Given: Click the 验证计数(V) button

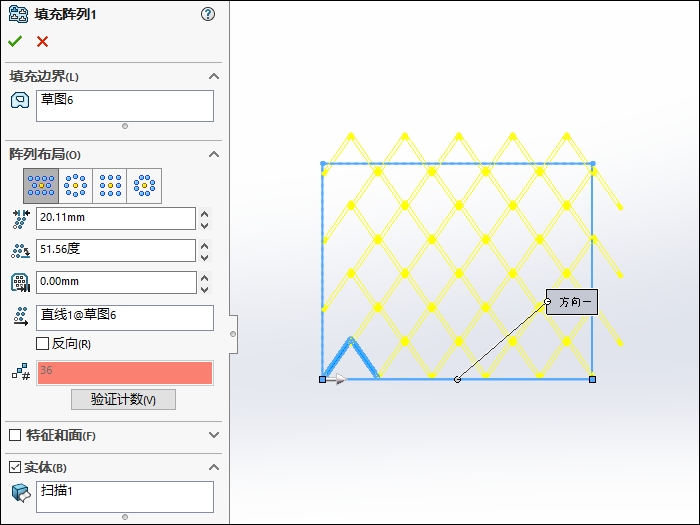Looking at the screenshot, I should click(123, 399).
